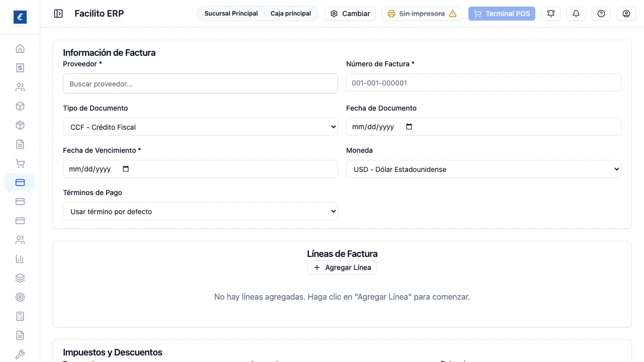Click the Impuestos y Descuentos heading
The width and height of the screenshot is (644, 362).
(113, 352)
